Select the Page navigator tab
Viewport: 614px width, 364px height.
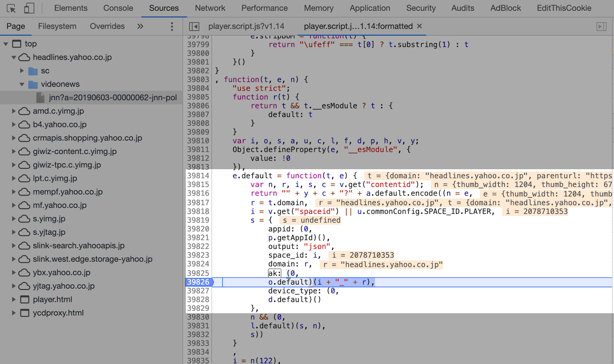pos(16,26)
